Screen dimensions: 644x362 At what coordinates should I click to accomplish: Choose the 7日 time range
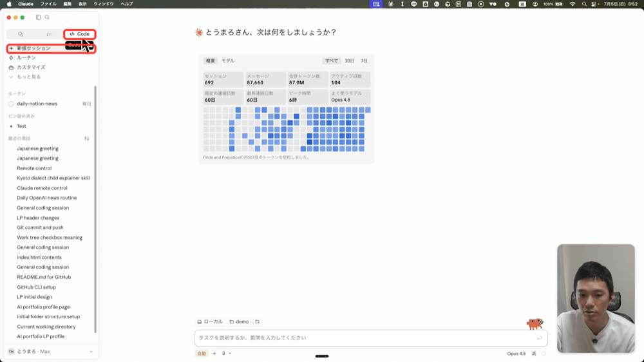pyautogui.click(x=365, y=61)
